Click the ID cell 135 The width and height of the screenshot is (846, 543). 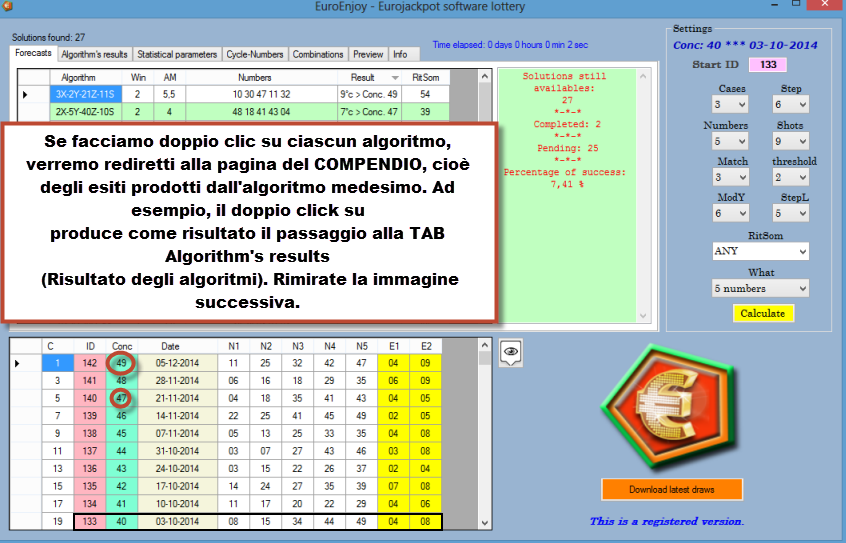(x=90, y=486)
